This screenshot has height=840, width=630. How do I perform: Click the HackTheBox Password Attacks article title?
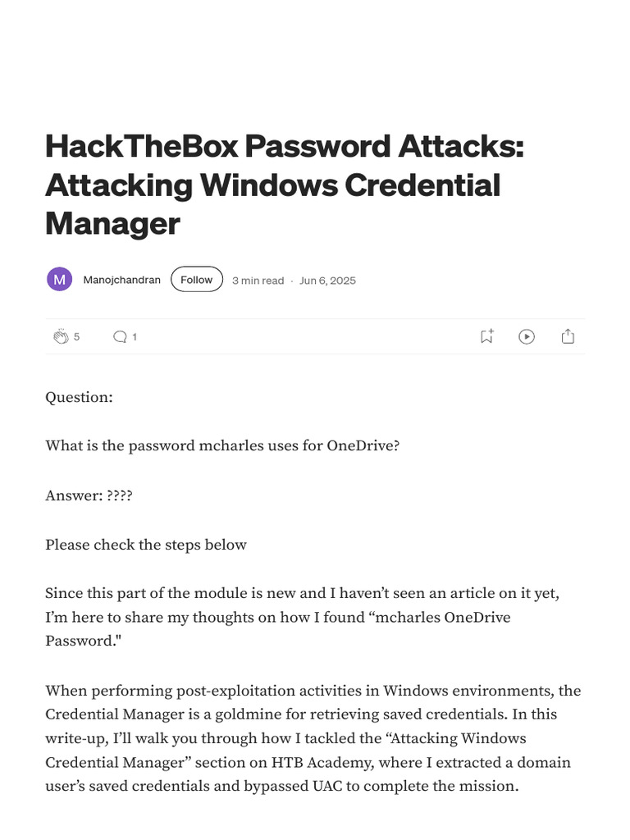pyautogui.click(x=284, y=185)
